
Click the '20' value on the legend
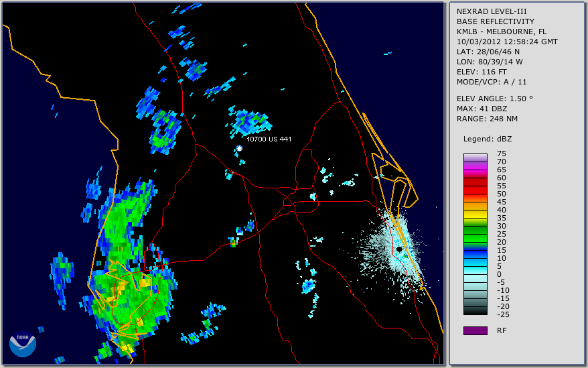[502, 242]
